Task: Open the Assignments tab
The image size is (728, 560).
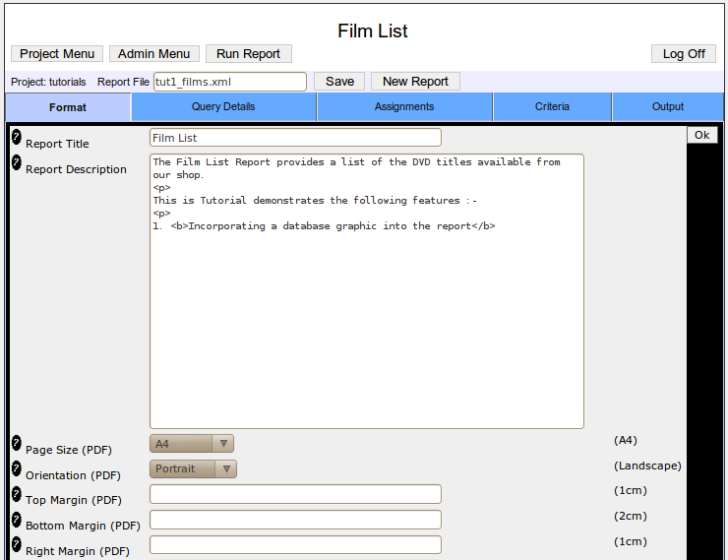Action: 404,107
